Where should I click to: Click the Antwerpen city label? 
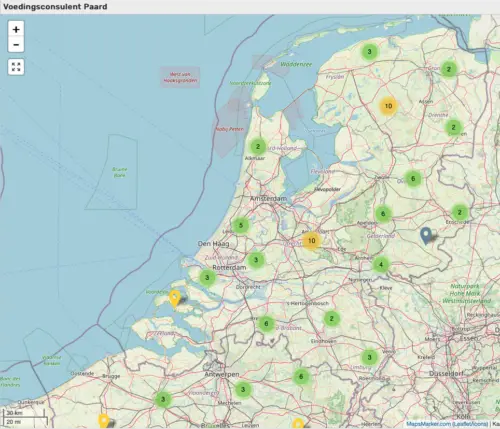tap(222, 374)
